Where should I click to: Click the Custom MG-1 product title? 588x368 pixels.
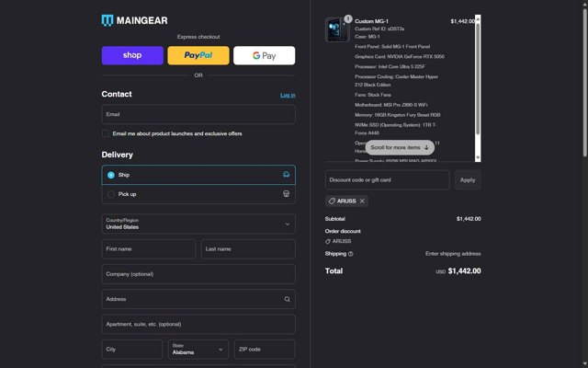tap(371, 21)
